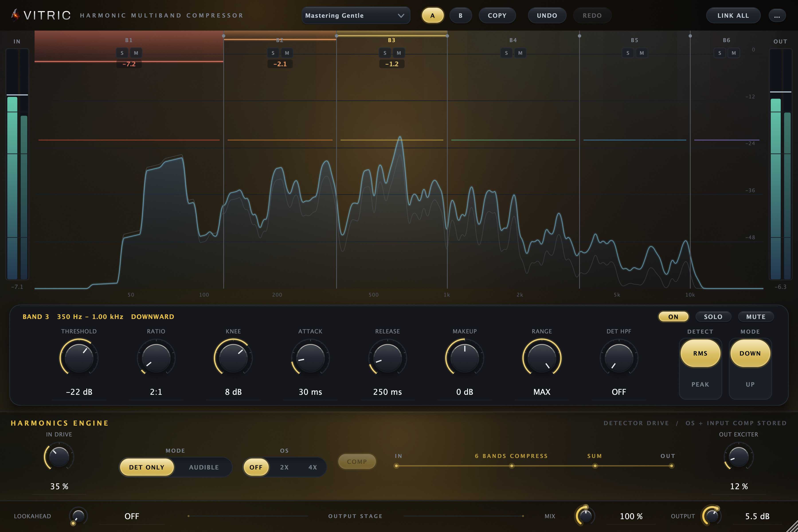
Task: Click the Vitric flame logo icon
Action: 15,15
